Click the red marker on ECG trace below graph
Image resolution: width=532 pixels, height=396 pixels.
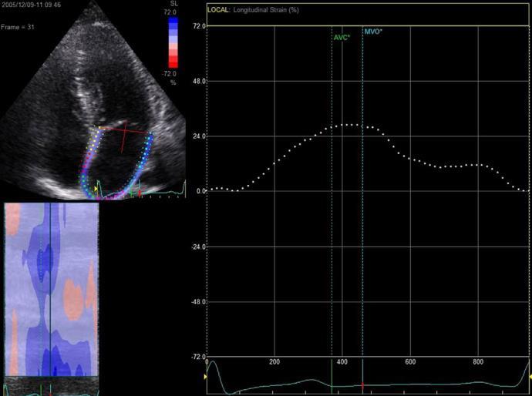point(362,386)
